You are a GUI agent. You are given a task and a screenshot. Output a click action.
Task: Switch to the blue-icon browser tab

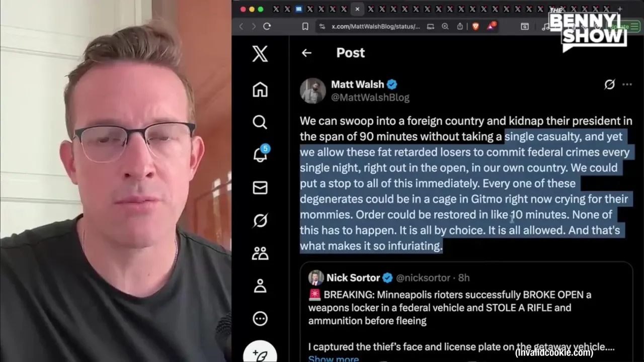(299, 9)
